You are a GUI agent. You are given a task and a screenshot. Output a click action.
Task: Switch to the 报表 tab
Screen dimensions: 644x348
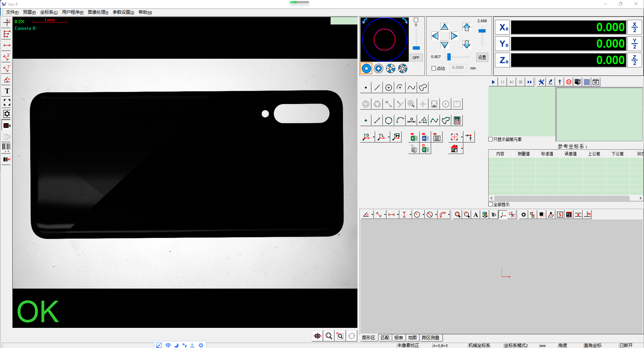399,338
